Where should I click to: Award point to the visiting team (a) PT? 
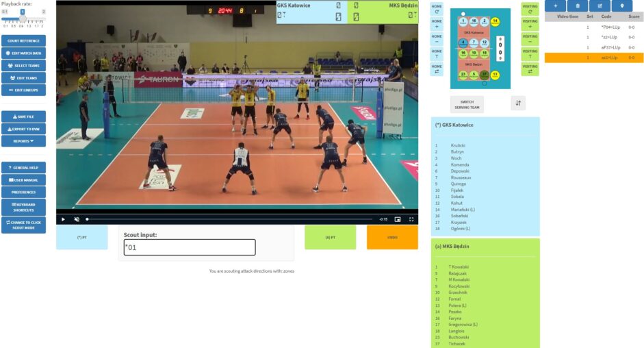(330, 238)
